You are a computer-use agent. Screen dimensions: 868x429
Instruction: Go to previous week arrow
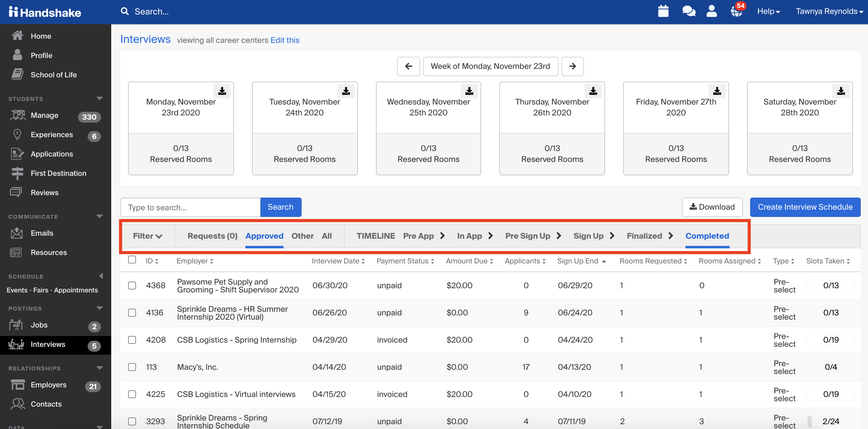coord(408,66)
